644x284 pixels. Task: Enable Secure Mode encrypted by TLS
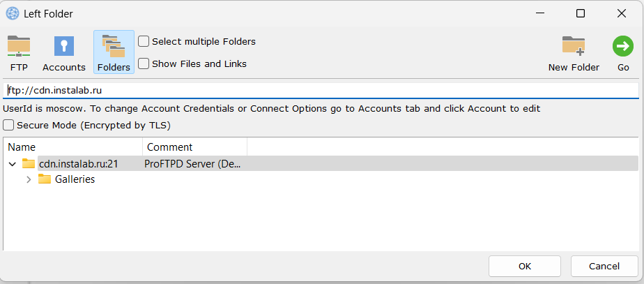[8, 126]
